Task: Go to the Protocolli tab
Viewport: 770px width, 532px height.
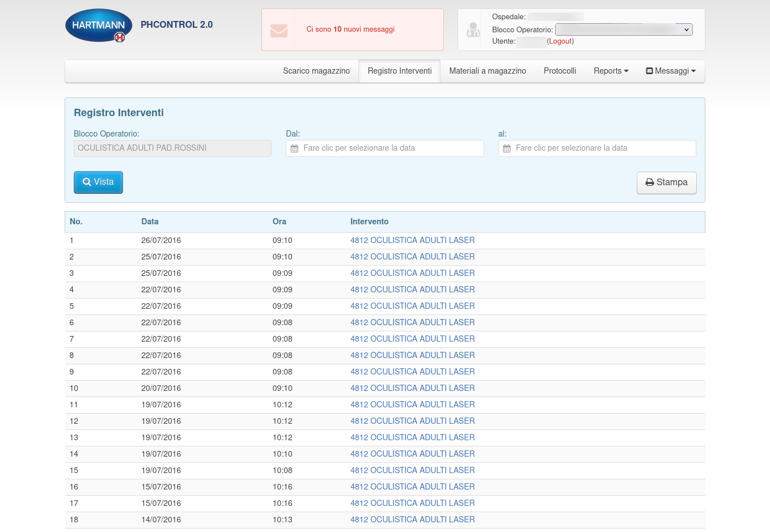Action: (x=560, y=71)
